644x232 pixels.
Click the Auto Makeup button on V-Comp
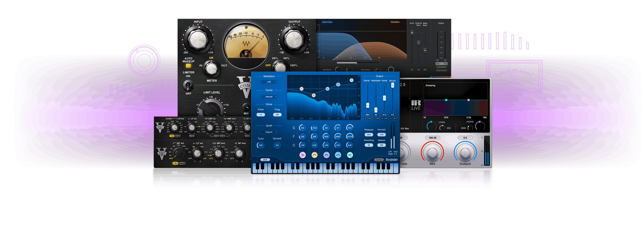point(189,66)
